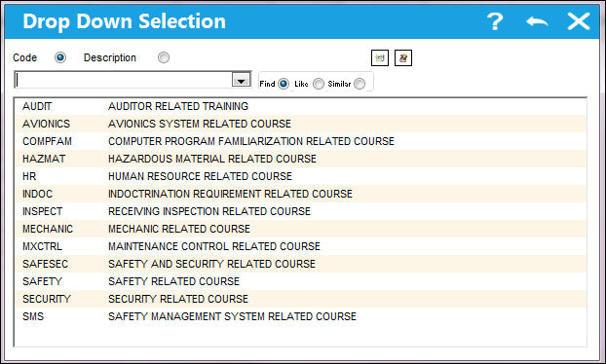Screen dimensions: 606x364
Task: Choose the Find search mode radio
Action: click(x=284, y=84)
